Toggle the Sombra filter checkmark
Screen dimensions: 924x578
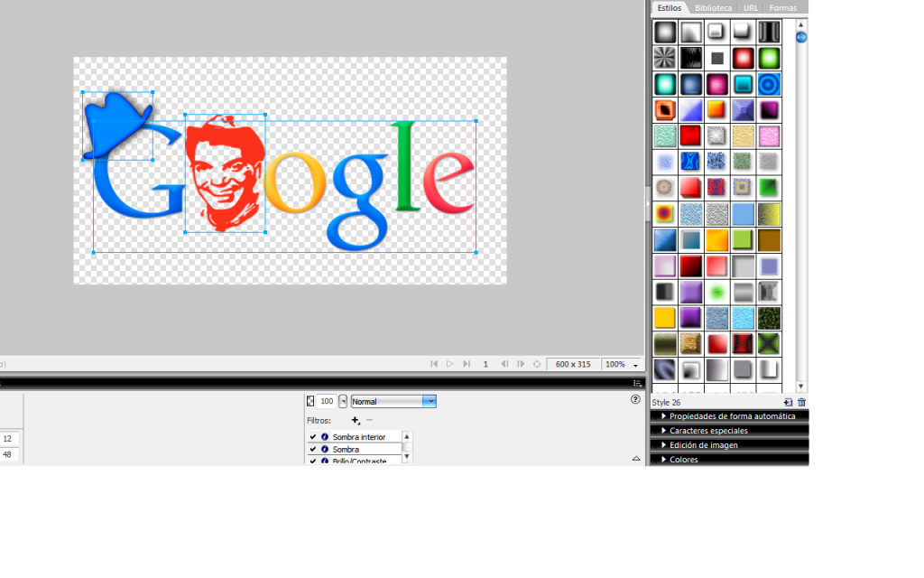tap(313, 450)
